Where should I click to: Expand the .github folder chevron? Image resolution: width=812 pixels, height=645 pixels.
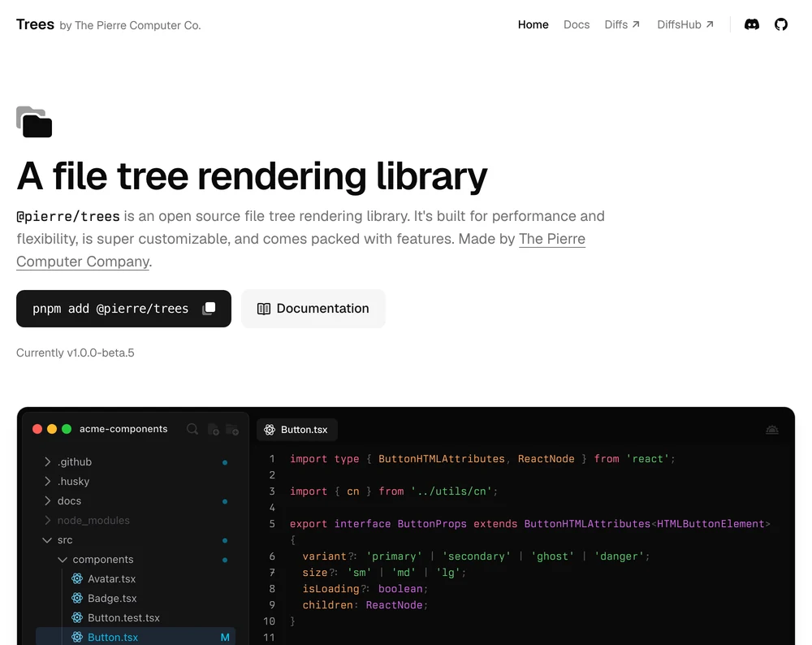point(47,461)
